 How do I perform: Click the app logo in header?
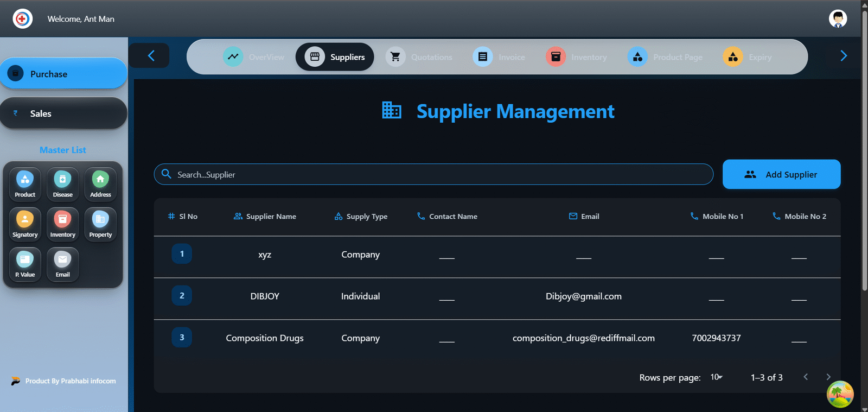click(x=22, y=19)
